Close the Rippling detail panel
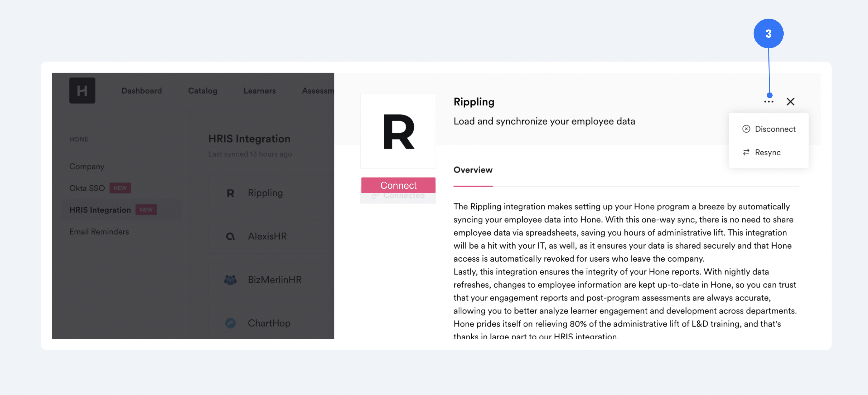The image size is (868, 395). tap(790, 101)
